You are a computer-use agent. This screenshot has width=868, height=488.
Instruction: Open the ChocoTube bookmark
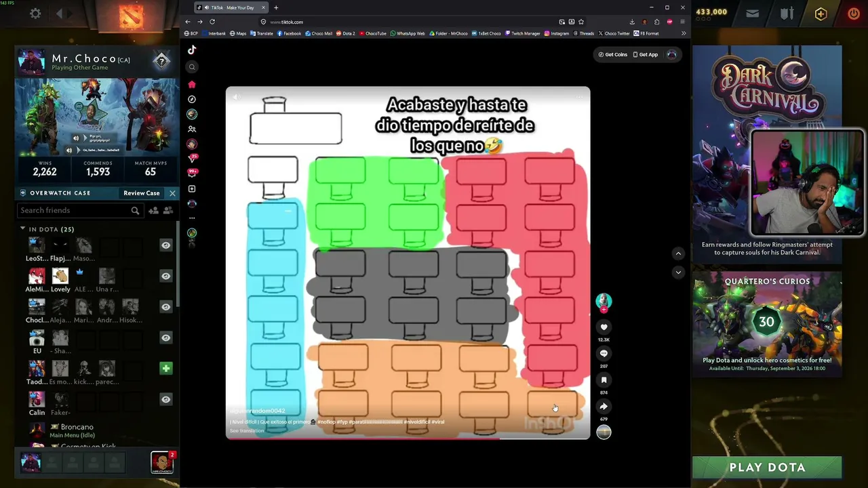pyautogui.click(x=372, y=33)
